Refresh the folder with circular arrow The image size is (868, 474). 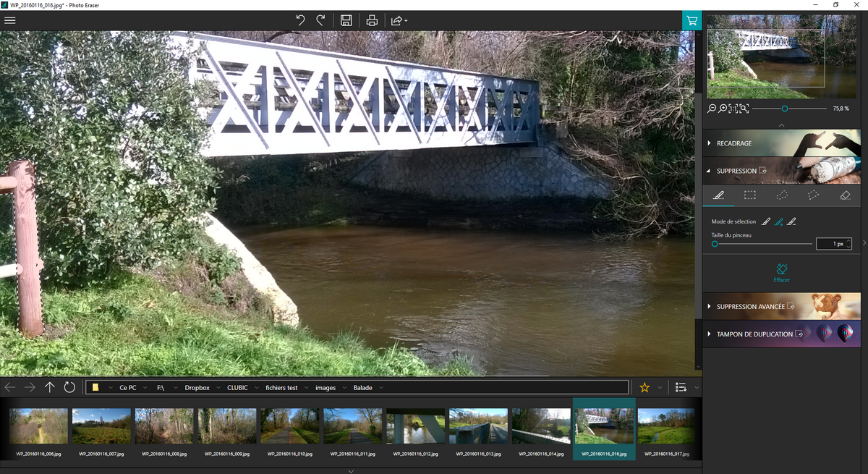pyautogui.click(x=69, y=387)
